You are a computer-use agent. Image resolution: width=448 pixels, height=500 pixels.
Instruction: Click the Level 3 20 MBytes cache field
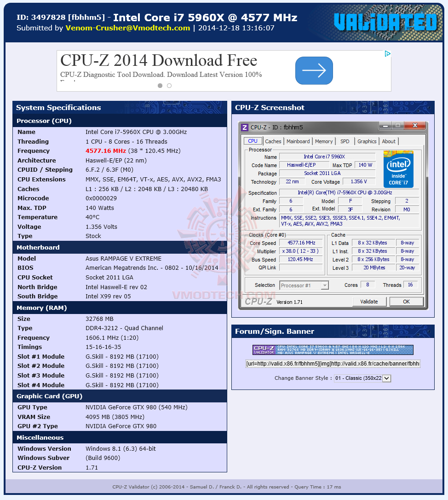click(x=374, y=268)
